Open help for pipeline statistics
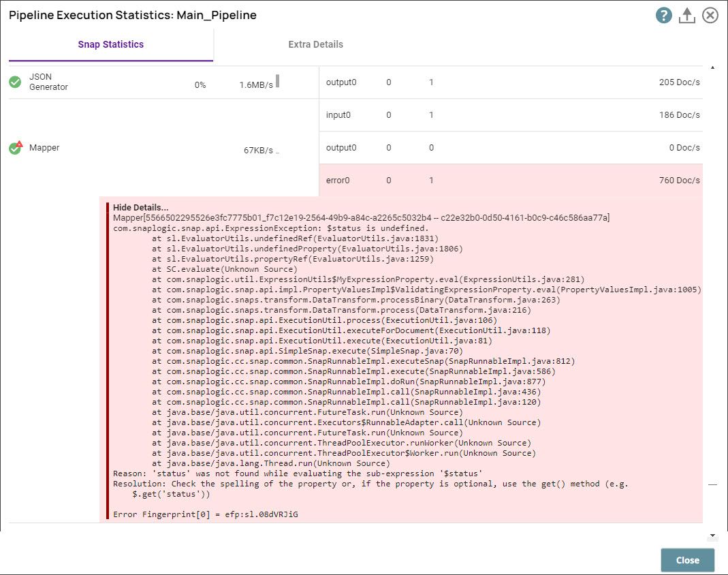 pos(663,15)
